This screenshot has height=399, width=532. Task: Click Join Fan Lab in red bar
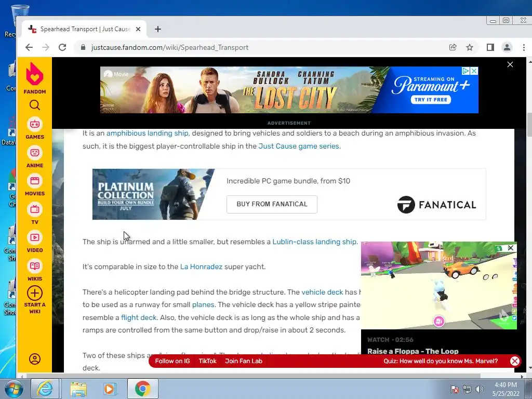pos(244,361)
